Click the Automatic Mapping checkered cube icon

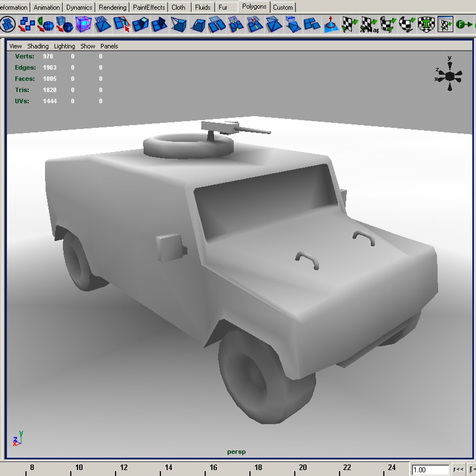[426, 24]
